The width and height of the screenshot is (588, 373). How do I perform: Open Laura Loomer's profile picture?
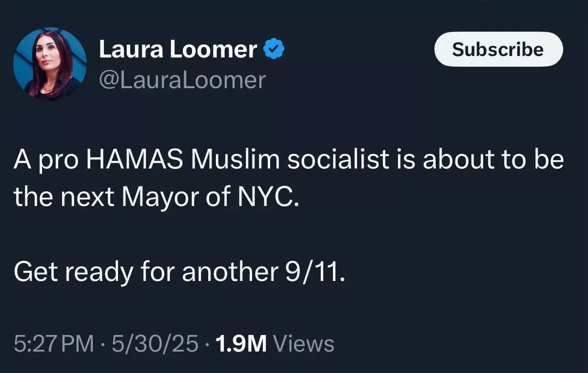tap(50, 63)
